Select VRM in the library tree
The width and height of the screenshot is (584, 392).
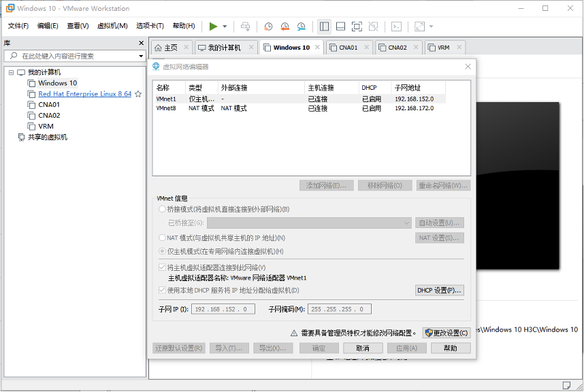tap(46, 126)
